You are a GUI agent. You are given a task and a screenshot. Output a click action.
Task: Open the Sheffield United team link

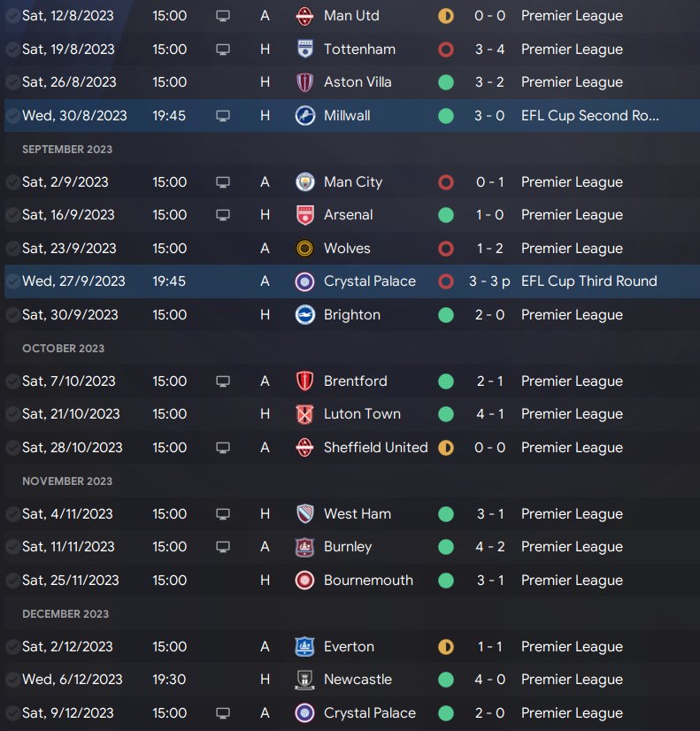375,448
